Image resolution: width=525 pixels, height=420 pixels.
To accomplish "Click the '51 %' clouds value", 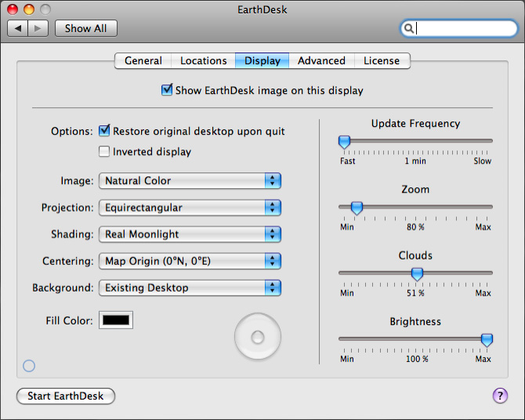I will (x=415, y=293).
